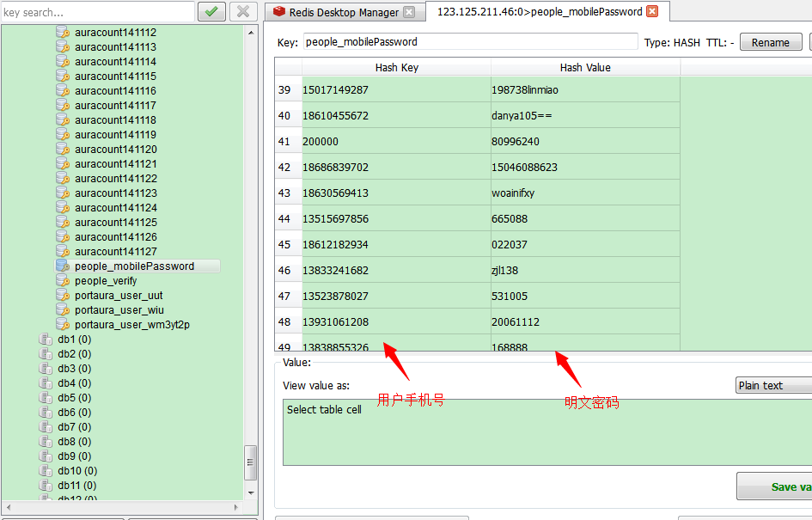
Task: Click hash key cell 200000
Action: 397,142
